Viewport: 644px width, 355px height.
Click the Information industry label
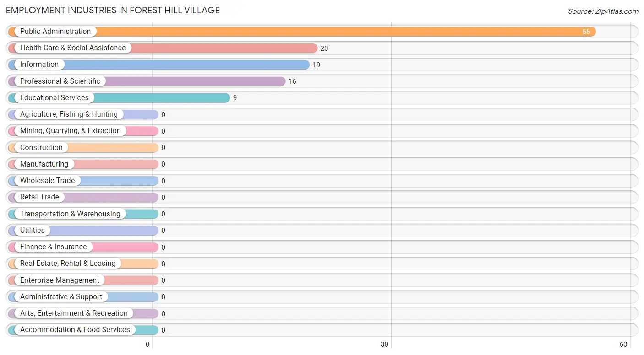(39, 65)
